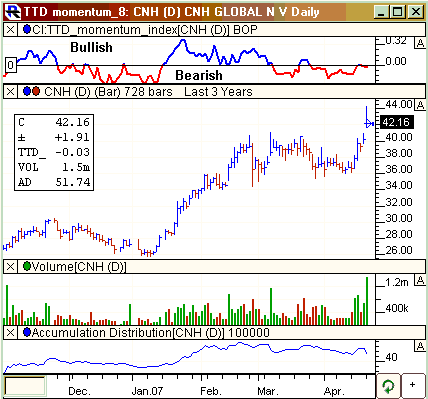Click the TTD_ -0.03 reading

coord(54,152)
